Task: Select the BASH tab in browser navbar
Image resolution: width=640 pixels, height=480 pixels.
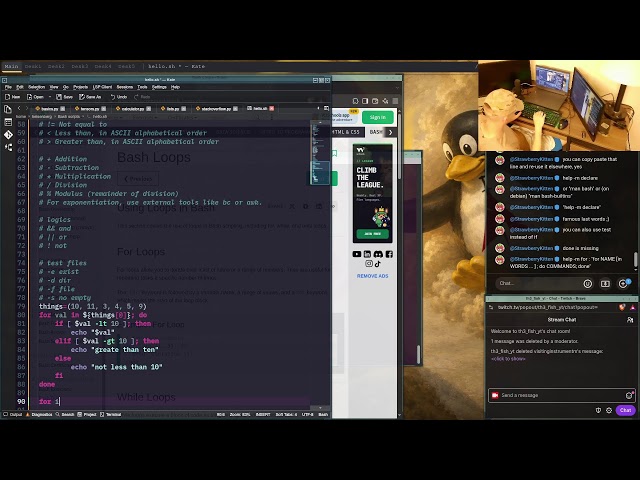Action: [376, 132]
